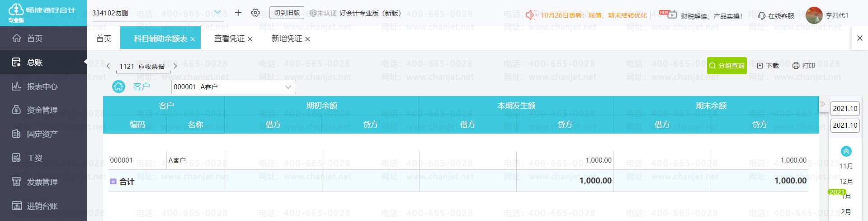Open 在线客服 headset support
The image size is (868, 221).
tap(776, 16)
